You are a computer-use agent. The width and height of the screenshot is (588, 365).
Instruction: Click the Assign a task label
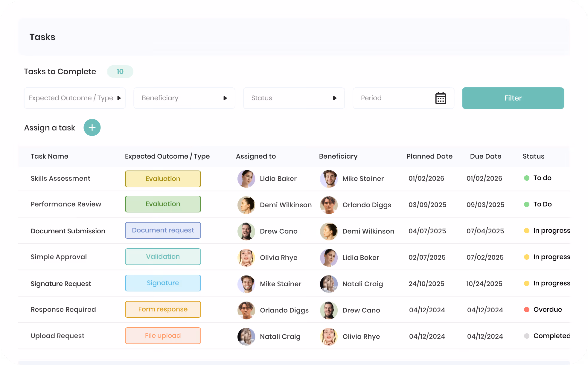(50, 128)
